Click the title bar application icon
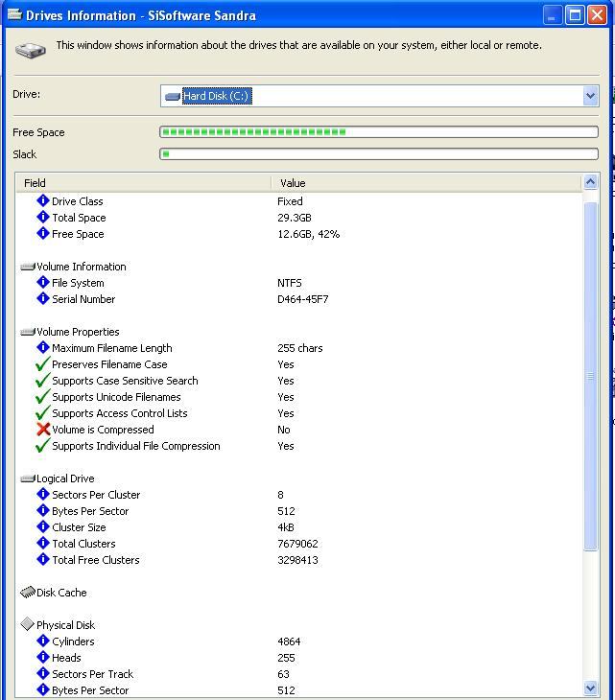 (14, 14)
